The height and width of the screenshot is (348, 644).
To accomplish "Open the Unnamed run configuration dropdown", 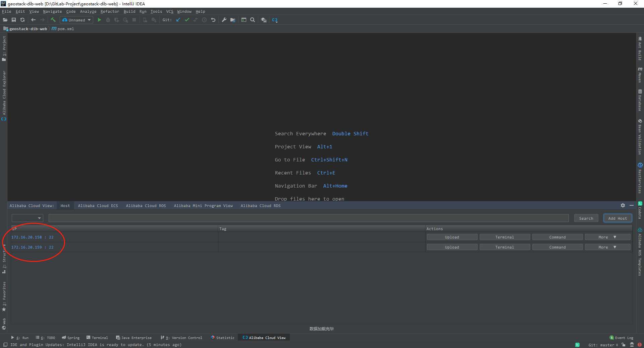I will 76,20.
